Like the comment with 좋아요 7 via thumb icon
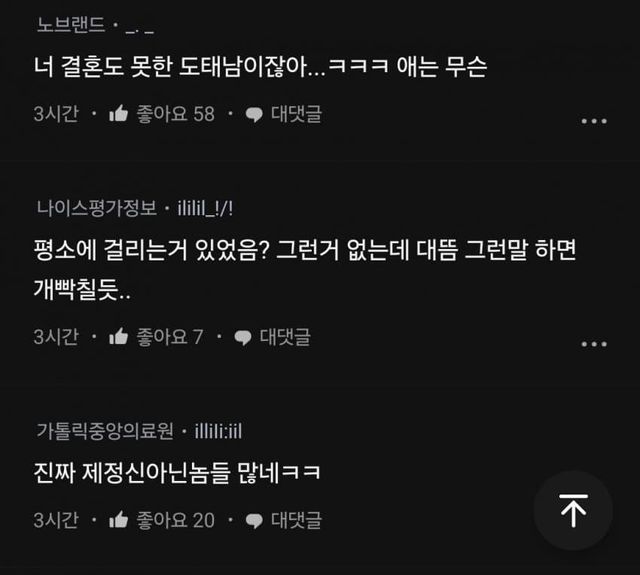Image resolution: width=640 pixels, height=575 pixels. pos(119,336)
